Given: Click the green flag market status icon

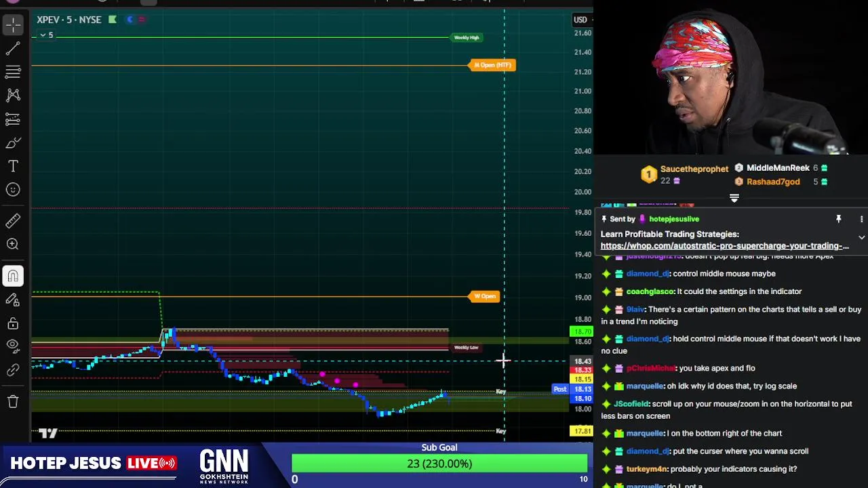Looking at the screenshot, I should click(113, 20).
